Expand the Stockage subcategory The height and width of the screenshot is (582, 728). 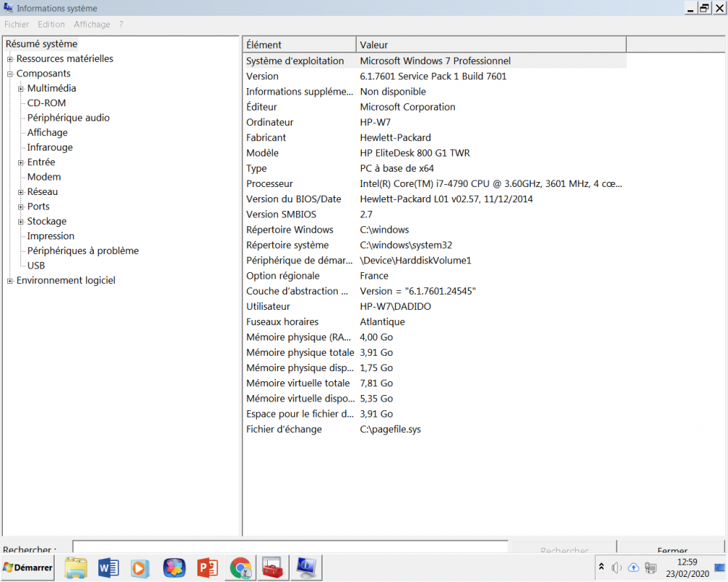click(21, 221)
